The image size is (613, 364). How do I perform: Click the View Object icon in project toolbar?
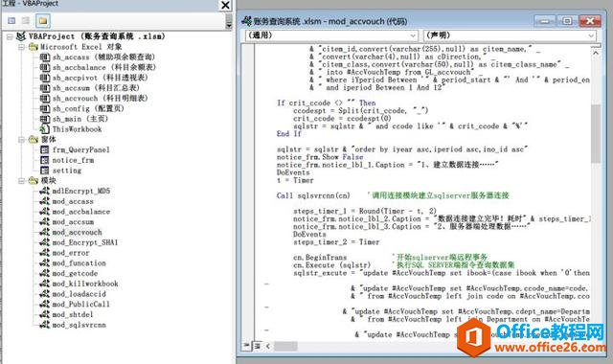(x=26, y=21)
